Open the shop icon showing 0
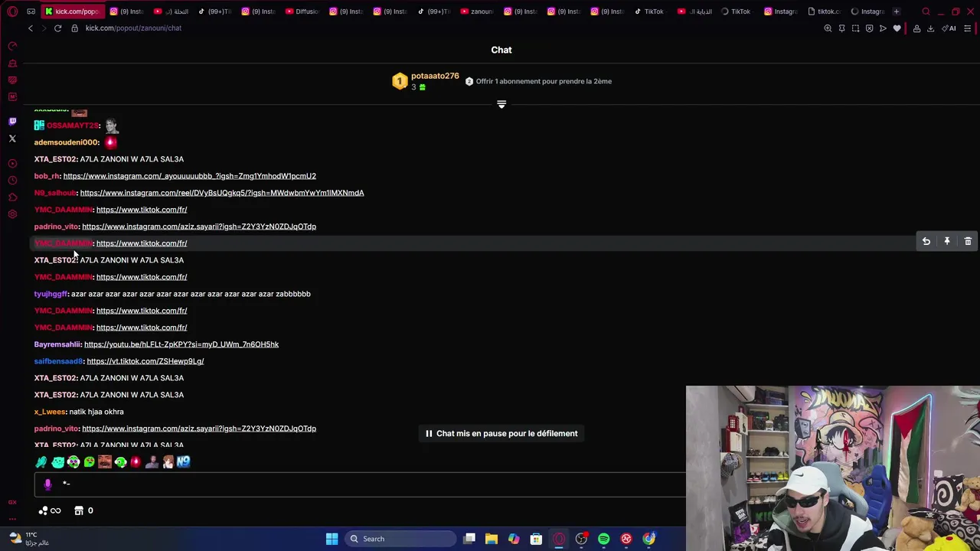The width and height of the screenshot is (980, 551). (84, 510)
